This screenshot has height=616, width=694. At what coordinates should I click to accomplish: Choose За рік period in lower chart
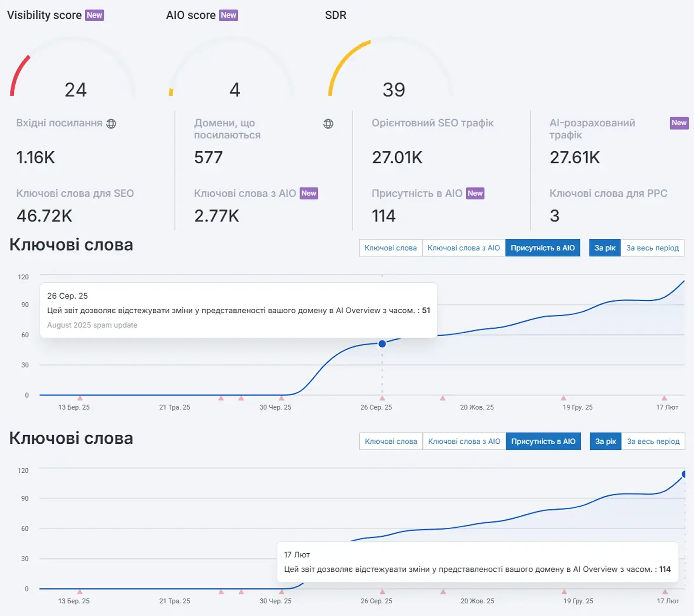pyautogui.click(x=605, y=441)
